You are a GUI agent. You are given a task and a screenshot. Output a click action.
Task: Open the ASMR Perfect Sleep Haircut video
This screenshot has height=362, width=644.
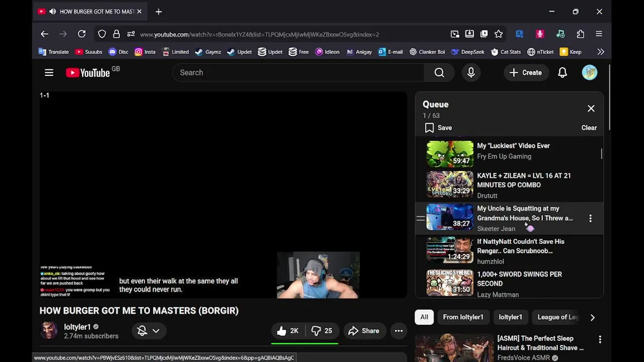coord(540,343)
